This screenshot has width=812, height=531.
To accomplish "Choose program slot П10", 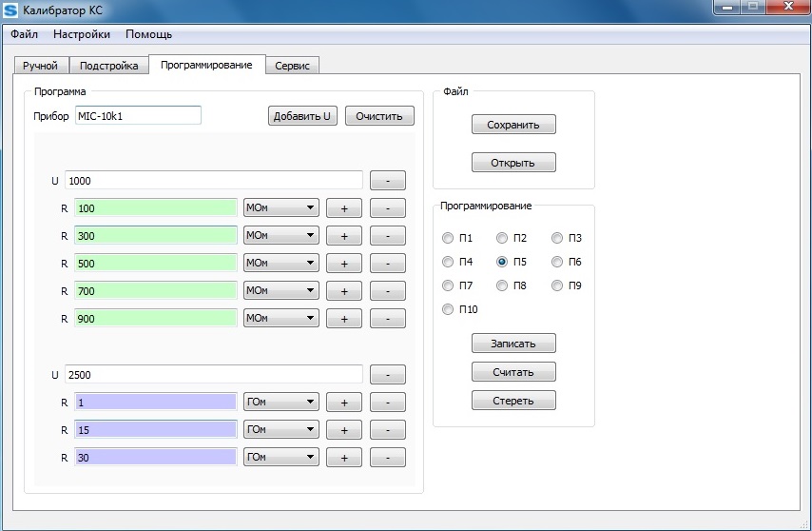I will [449, 309].
